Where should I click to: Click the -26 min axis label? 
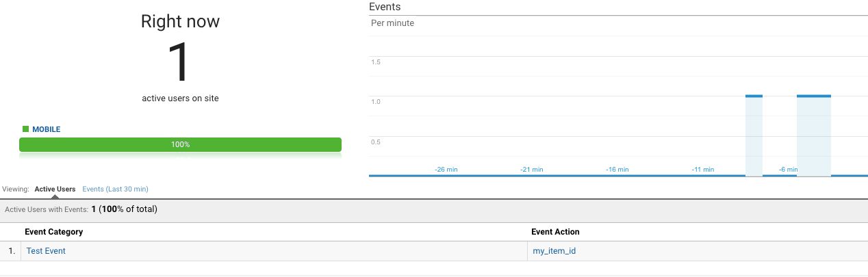[x=446, y=169]
